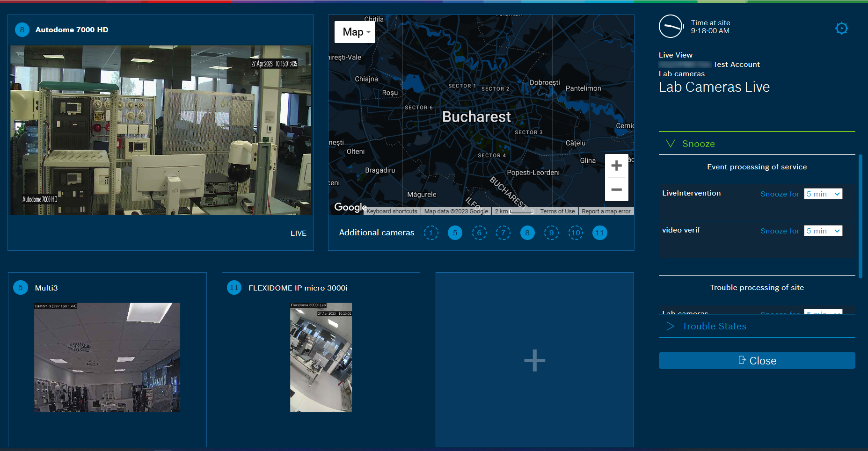Toggle additional camera 7
The width and height of the screenshot is (868, 451).
[503, 233]
